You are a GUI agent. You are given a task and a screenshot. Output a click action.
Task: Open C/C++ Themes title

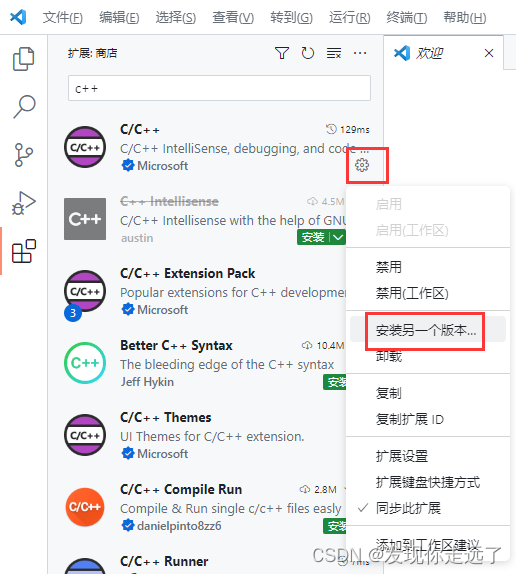[x=166, y=417]
